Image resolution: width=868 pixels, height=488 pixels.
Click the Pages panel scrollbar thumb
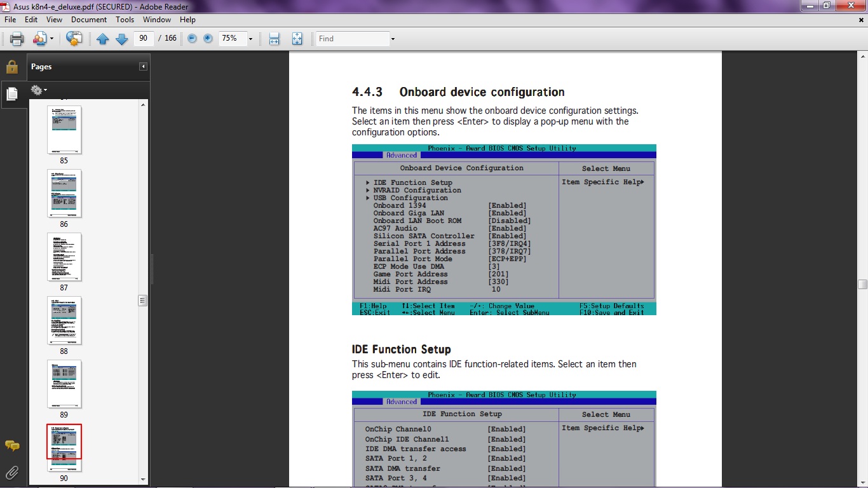pos(143,301)
